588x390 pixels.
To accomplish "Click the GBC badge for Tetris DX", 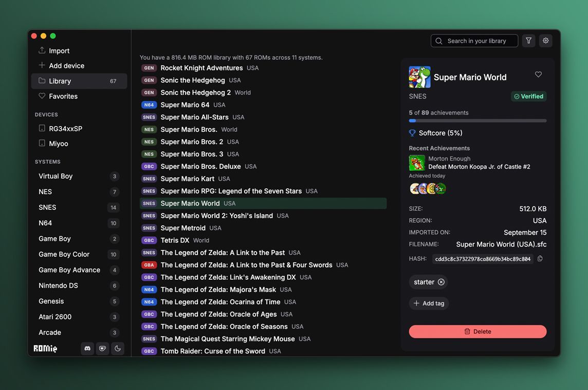I will [x=149, y=240].
